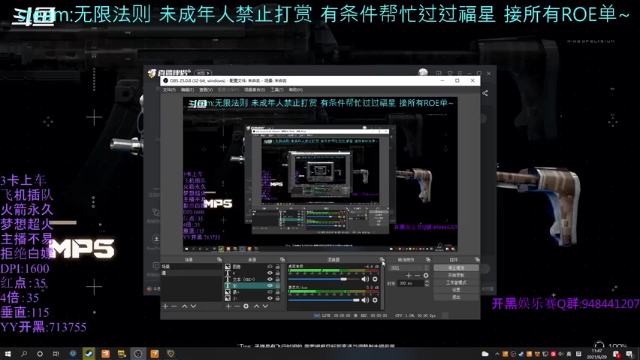Adjust the desktop audio volume slider
Screen dimensions: 640x360
(324, 279)
